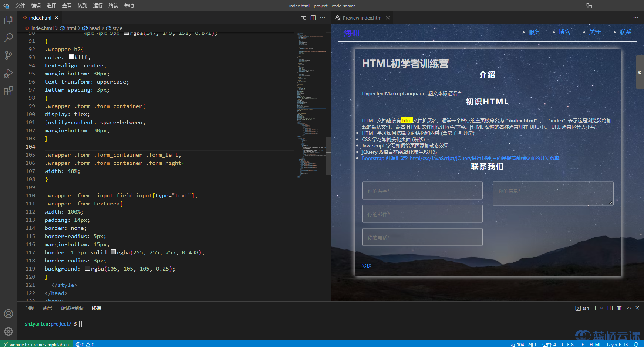Open the Manage gear icon

[9, 331]
